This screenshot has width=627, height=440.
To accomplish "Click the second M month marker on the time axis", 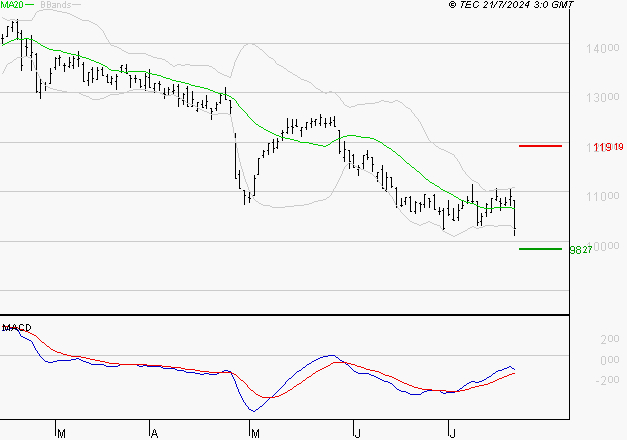I will coord(255,433).
